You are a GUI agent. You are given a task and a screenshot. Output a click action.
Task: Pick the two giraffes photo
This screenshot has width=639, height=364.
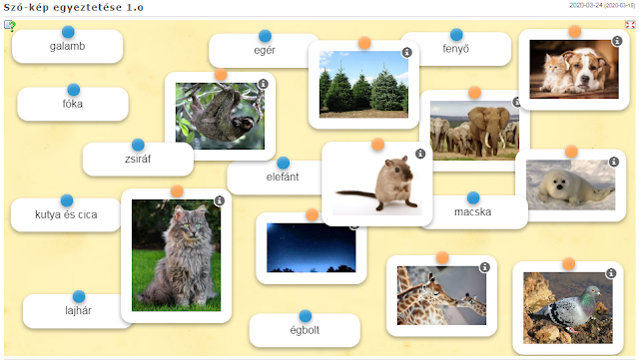[x=441, y=295]
